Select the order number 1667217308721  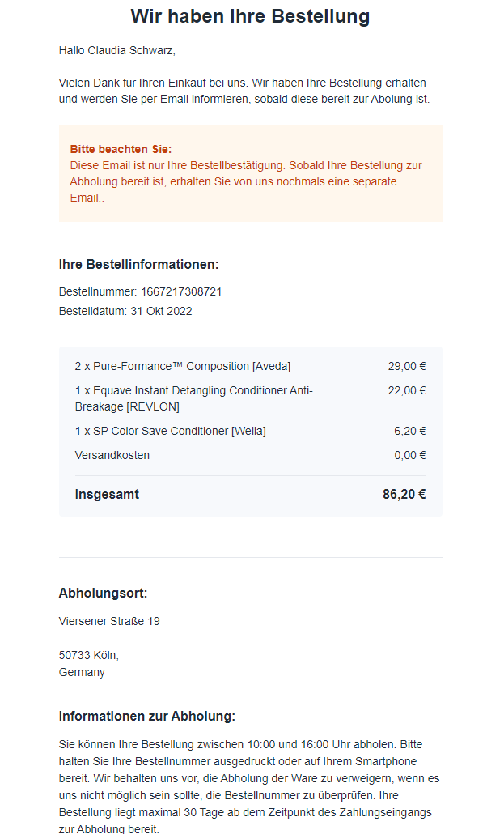tap(181, 291)
